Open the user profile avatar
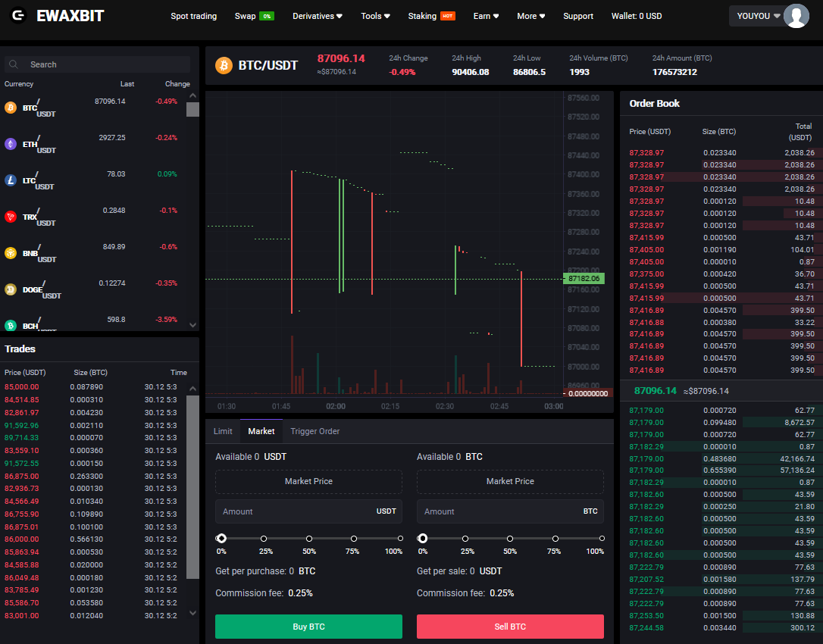823x644 pixels. [x=796, y=16]
